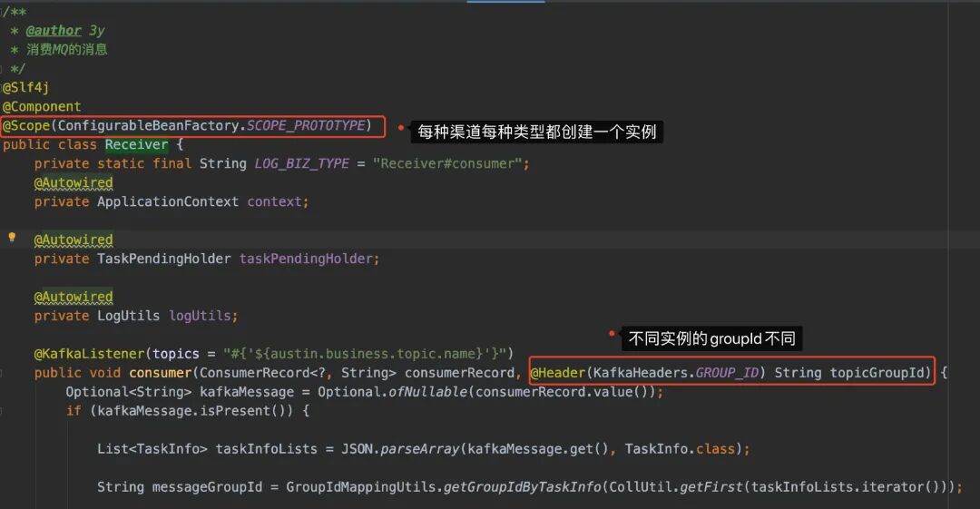Click the austin.business.topic.name topics string
This screenshot has width=980, height=509.
tap(365, 354)
